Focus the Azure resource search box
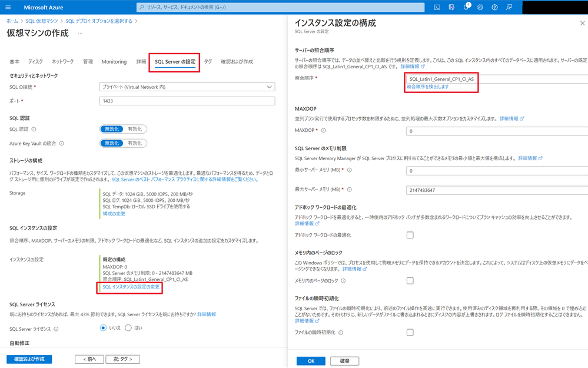This screenshot has height=368, width=588. pos(281,7)
